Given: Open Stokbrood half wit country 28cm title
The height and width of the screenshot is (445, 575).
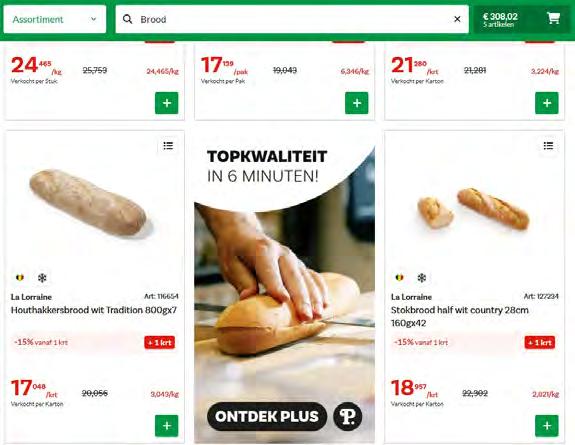Looking at the screenshot, I should pos(459,316).
